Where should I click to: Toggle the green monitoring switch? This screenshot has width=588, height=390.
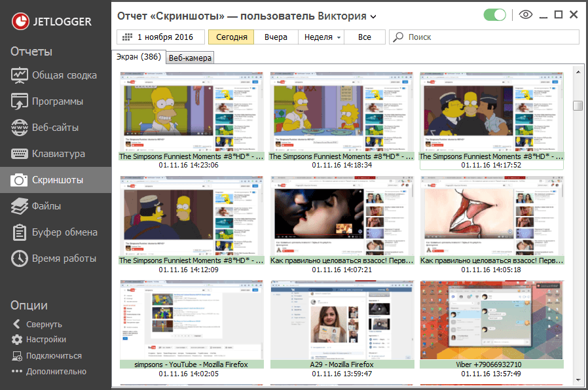coord(494,15)
